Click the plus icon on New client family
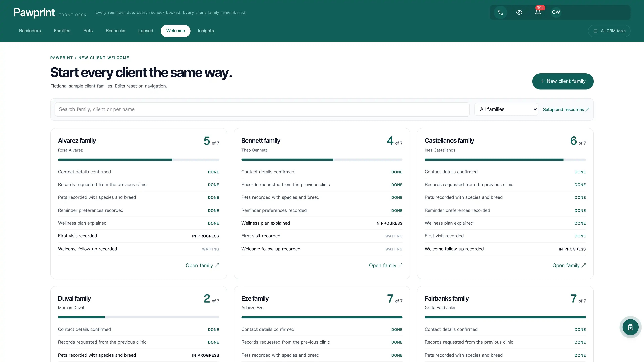This screenshot has height=362, width=644. [543, 81]
